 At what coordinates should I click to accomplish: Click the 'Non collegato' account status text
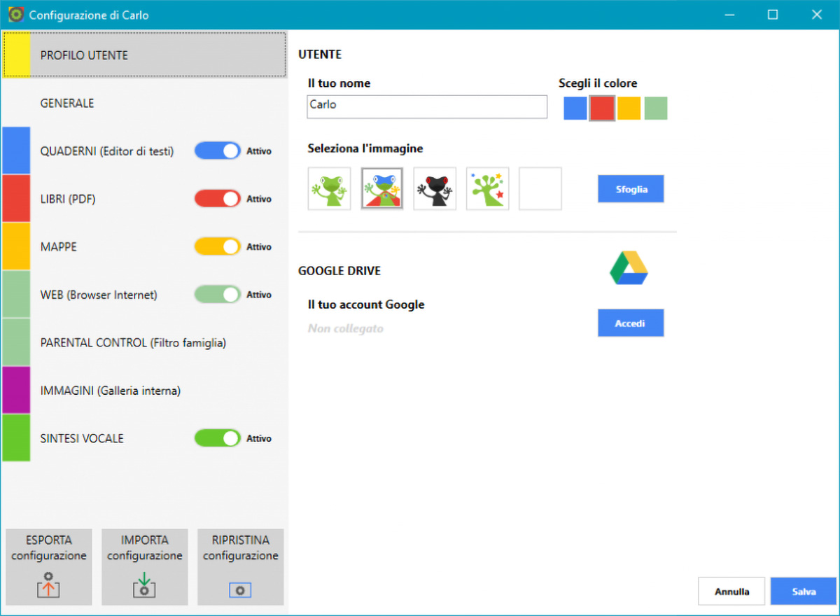coord(346,328)
